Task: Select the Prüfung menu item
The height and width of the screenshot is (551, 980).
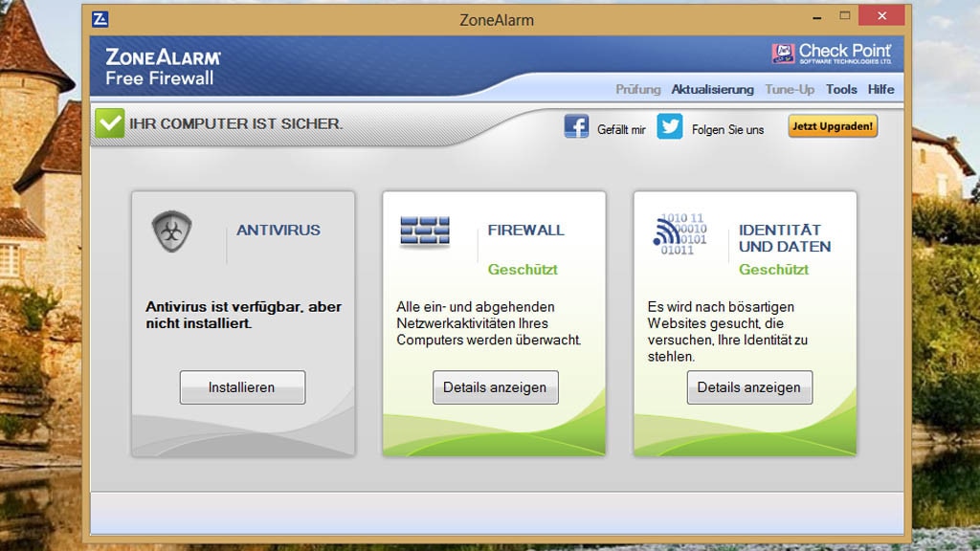Action: tap(638, 89)
